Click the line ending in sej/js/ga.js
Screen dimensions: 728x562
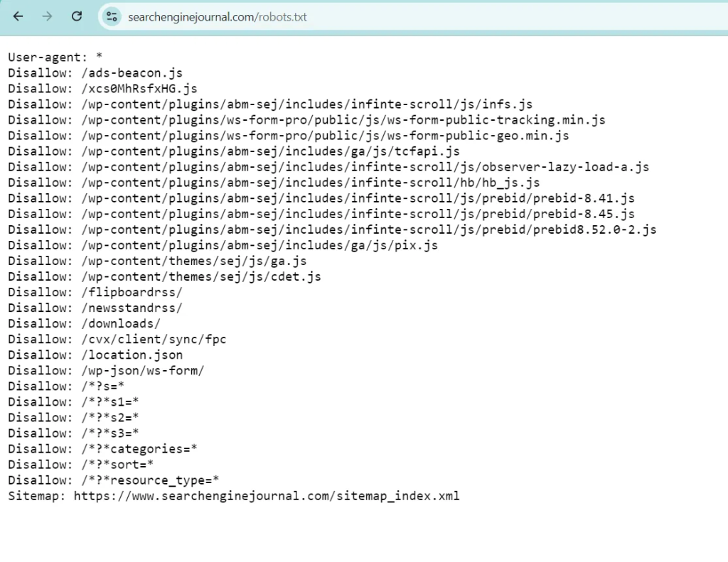tap(157, 261)
